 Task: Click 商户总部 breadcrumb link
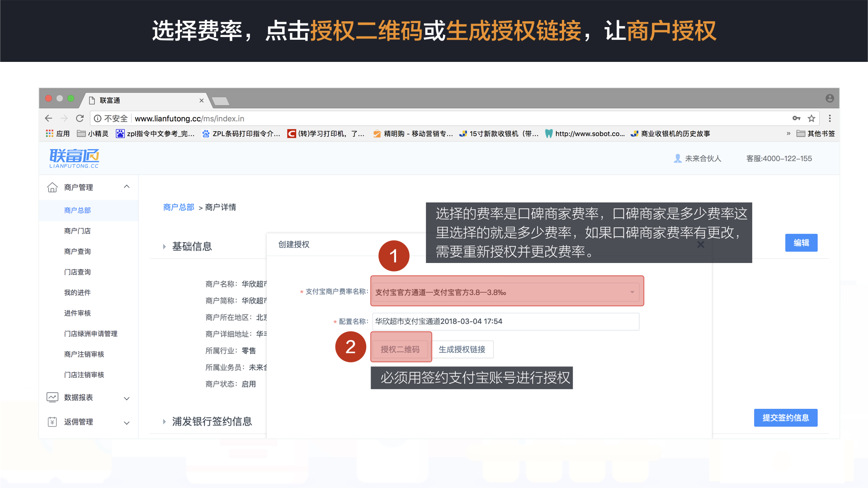179,207
